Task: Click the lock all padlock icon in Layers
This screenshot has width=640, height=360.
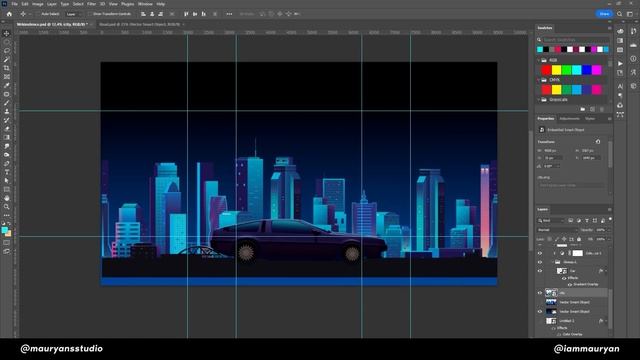Action: [x=579, y=239]
